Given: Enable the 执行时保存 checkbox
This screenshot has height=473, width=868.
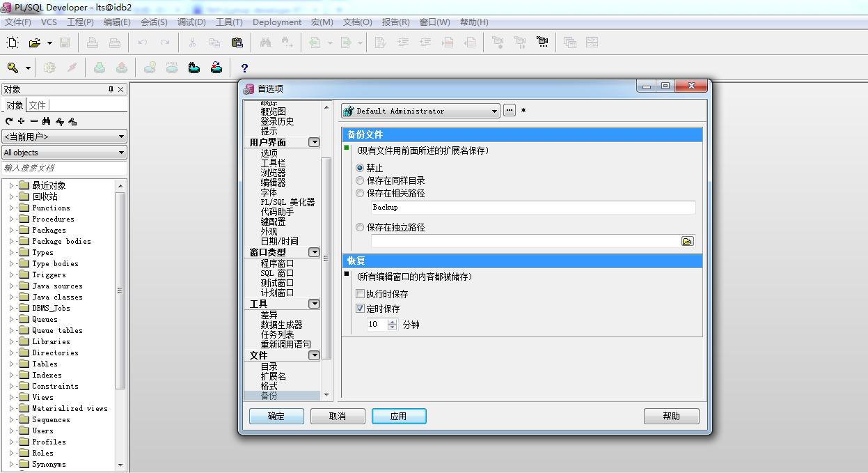Looking at the screenshot, I should pyautogui.click(x=361, y=295).
